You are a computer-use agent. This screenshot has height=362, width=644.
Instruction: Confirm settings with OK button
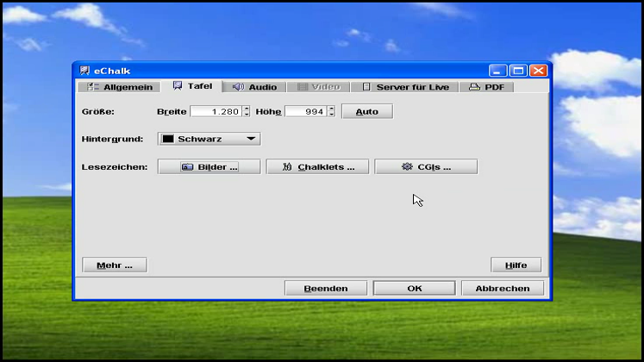(x=414, y=288)
